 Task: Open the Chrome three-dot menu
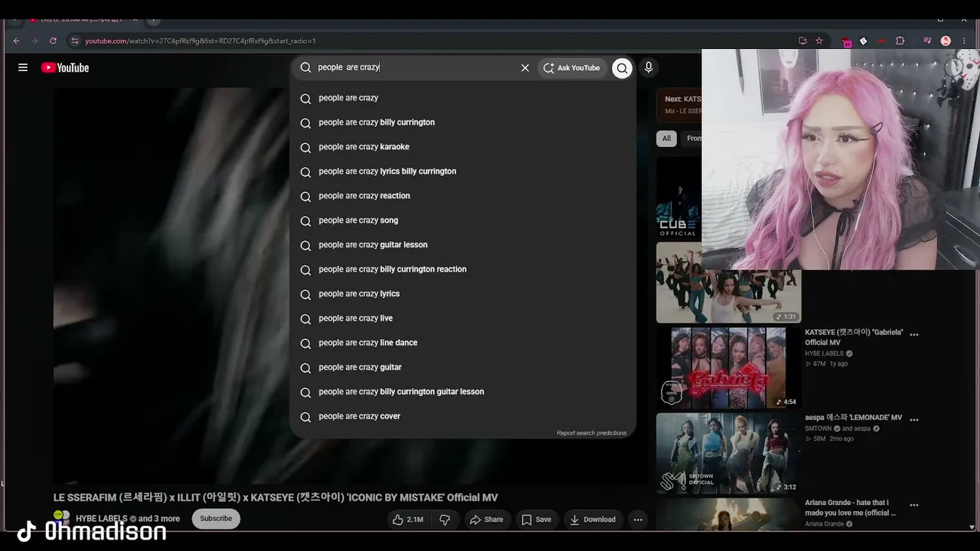click(x=965, y=41)
